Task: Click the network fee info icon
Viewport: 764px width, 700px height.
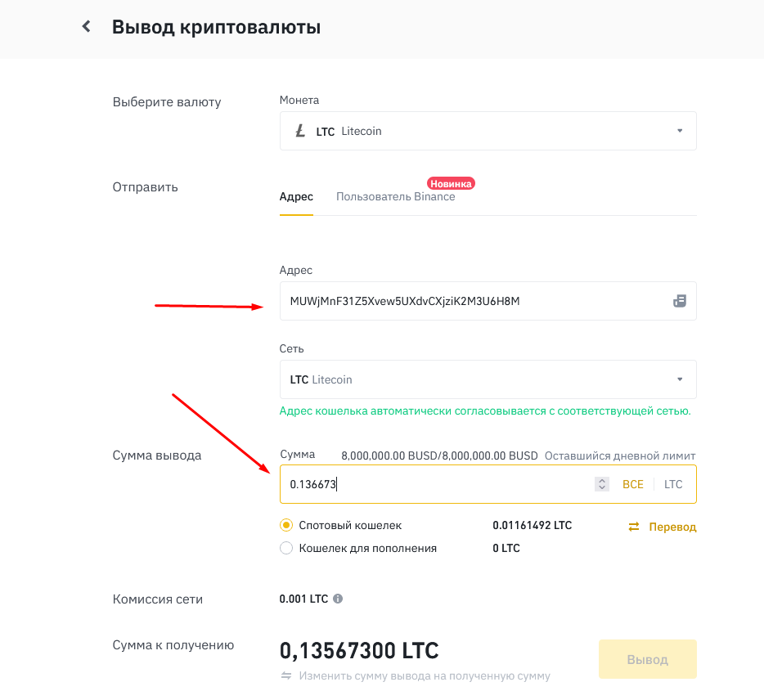Action: 338,599
